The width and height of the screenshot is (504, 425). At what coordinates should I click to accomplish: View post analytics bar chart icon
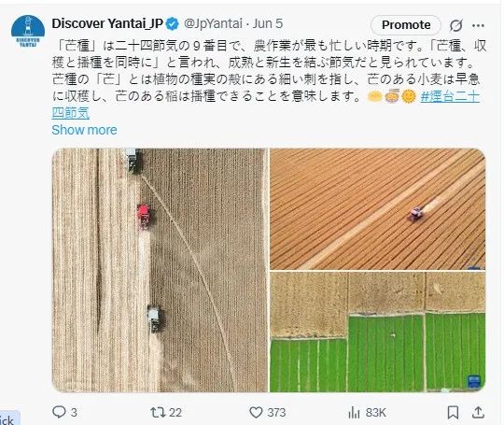[354, 413]
